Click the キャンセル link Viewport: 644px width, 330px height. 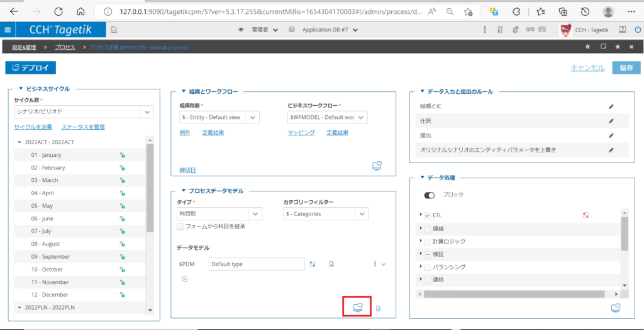click(587, 68)
